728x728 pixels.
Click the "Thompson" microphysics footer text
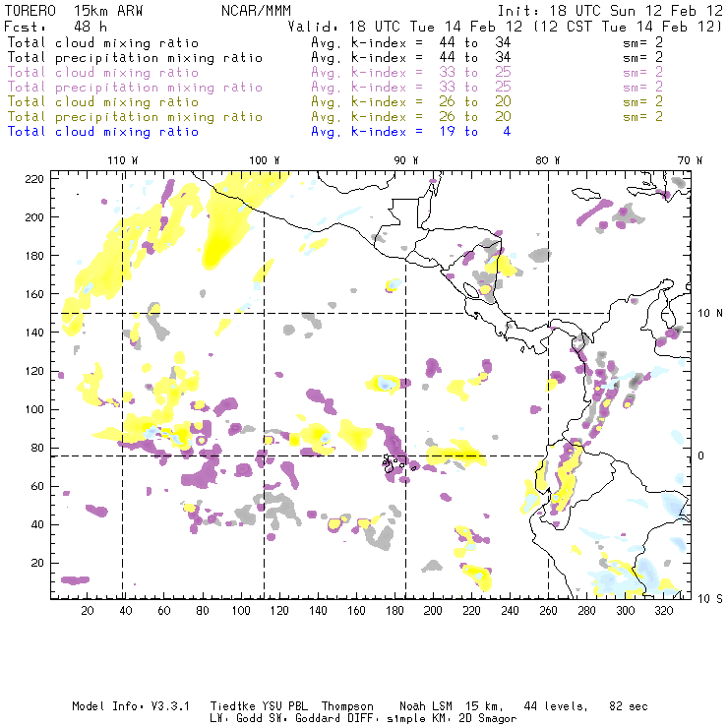tap(347, 706)
